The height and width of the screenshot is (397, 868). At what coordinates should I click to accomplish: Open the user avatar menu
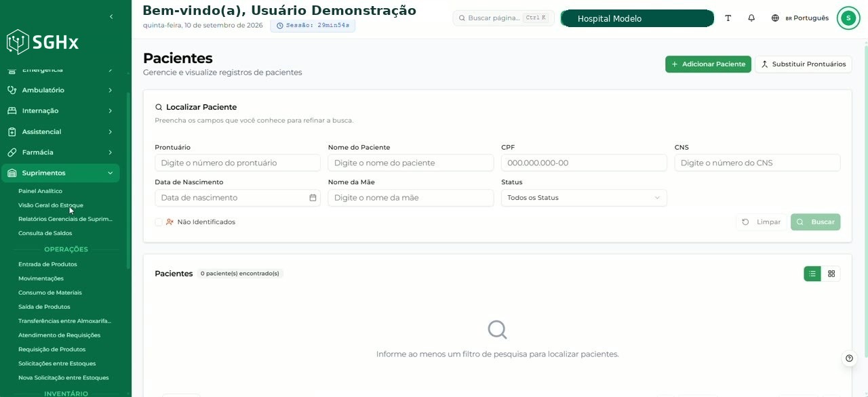click(x=848, y=18)
